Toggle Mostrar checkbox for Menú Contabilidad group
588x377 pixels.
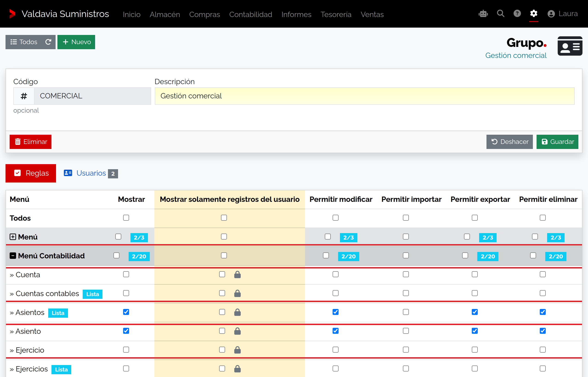116,255
